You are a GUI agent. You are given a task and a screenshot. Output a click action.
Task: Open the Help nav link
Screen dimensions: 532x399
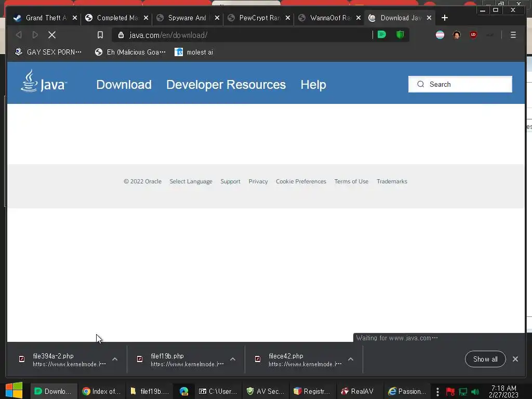pos(313,85)
